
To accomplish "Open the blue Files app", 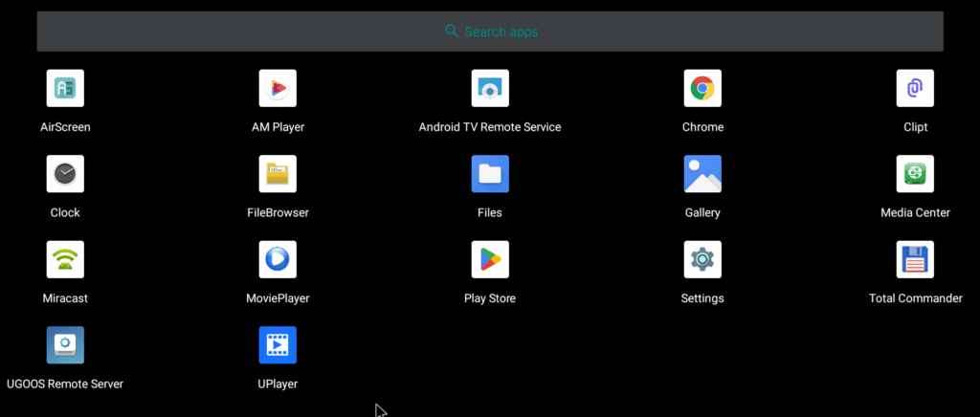I will coord(490,174).
